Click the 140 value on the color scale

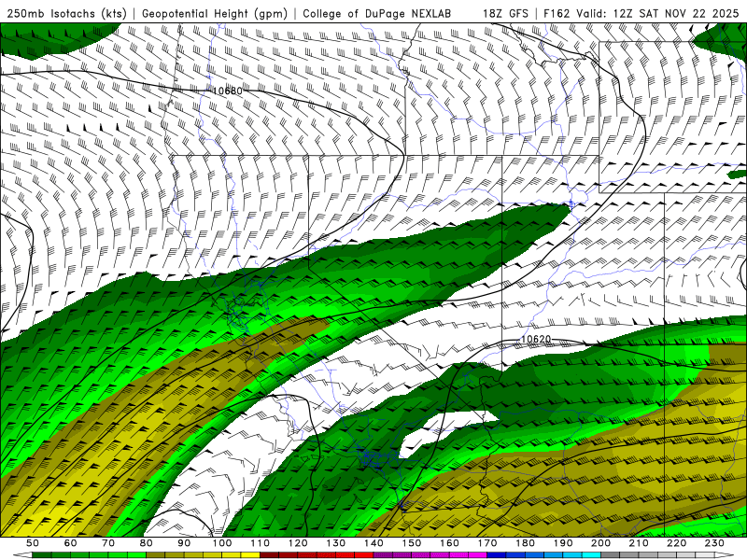point(373,543)
